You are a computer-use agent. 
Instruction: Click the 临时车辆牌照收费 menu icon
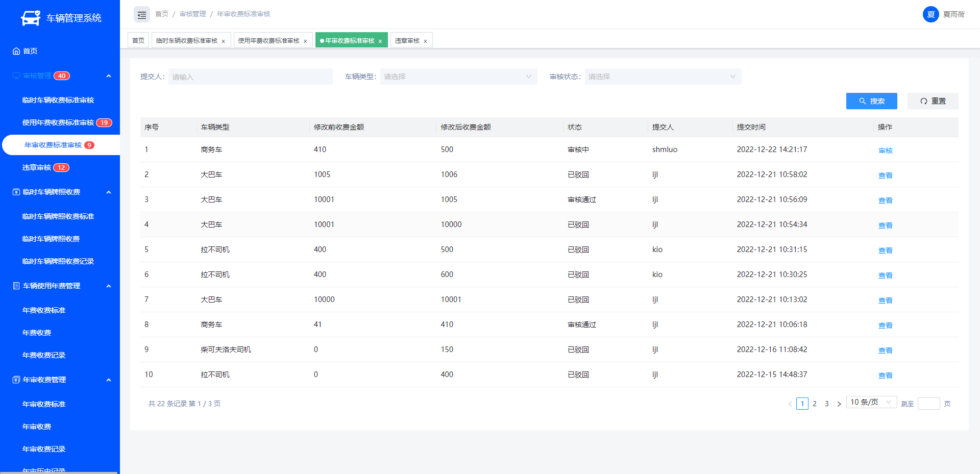(x=16, y=192)
